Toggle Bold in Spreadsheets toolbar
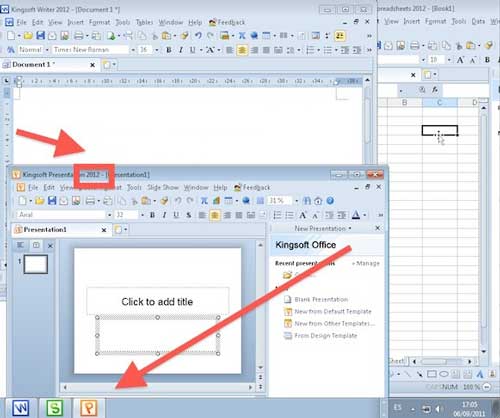The height and width of the screenshot is (418, 500). tap(487, 60)
